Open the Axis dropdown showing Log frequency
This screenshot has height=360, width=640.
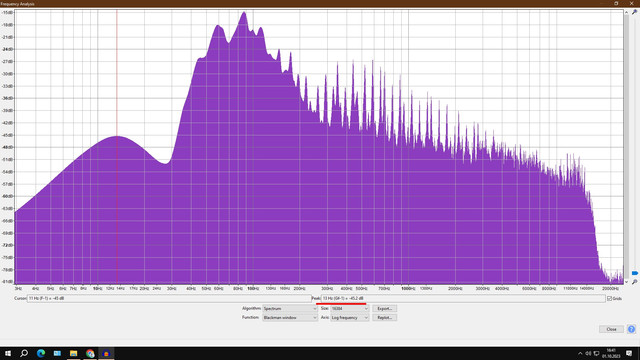pos(350,318)
